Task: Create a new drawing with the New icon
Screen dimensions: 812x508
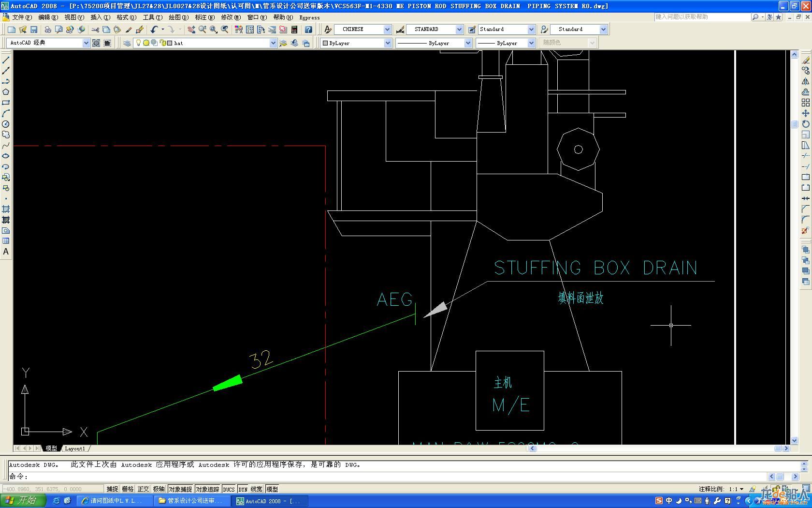Action: coord(12,30)
